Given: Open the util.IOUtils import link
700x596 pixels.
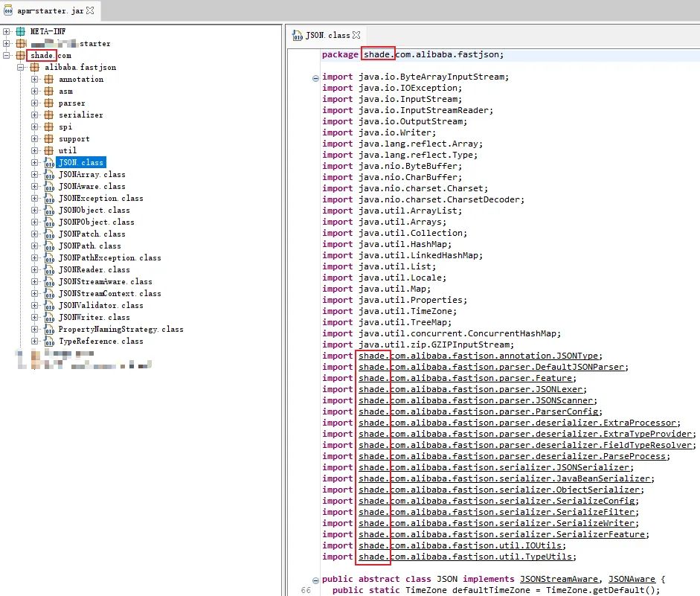Looking at the screenshot, I should (x=460, y=545).
